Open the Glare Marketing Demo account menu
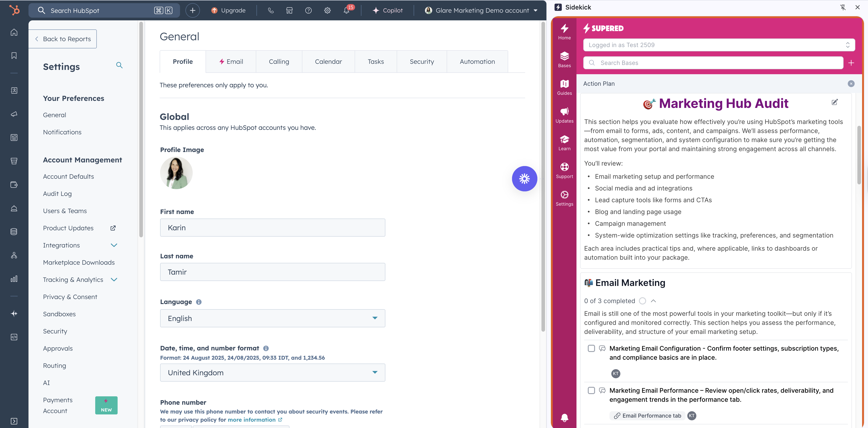This screenshot has height=428, width=868. pos(481,10)
